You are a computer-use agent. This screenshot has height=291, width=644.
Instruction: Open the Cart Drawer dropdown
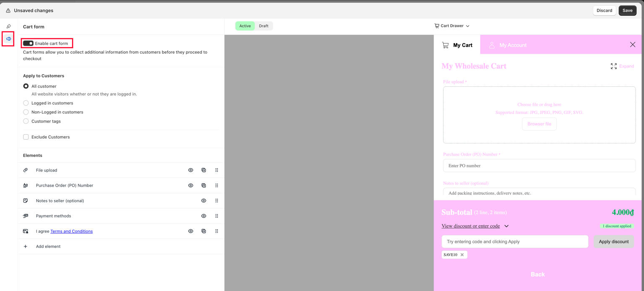coord(452,26)
